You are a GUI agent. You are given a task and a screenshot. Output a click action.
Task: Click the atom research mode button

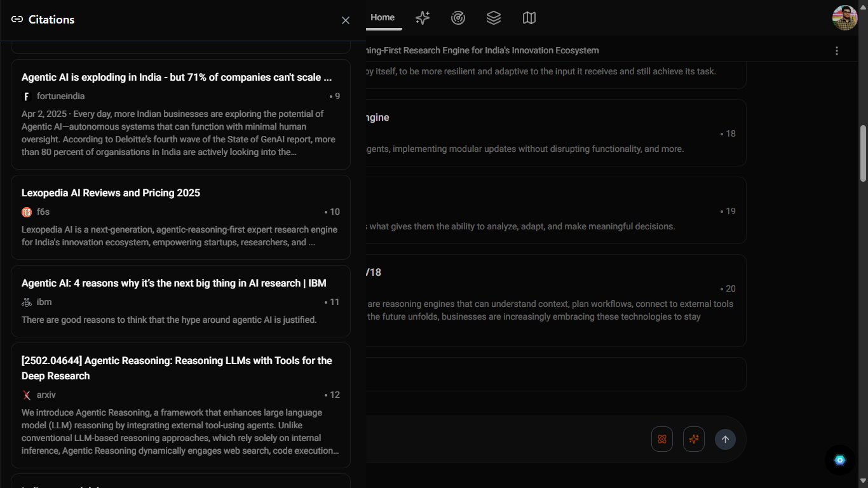(662, 439)
